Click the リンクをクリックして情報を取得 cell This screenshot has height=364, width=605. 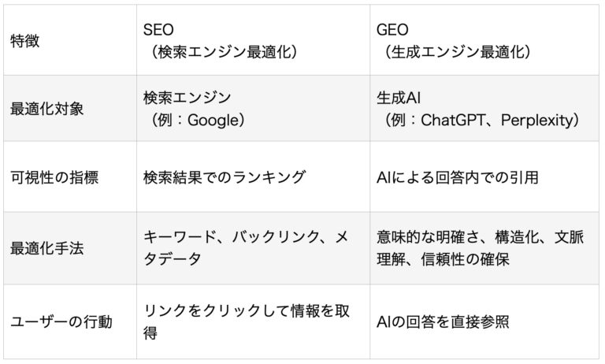click(253, 322)
